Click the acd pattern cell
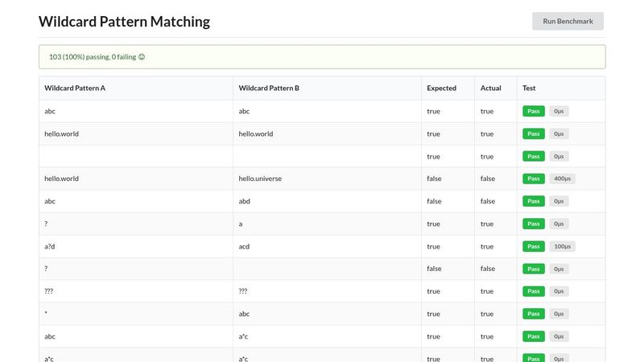Image resolution: width=644 pixels, height=362 pixels. click(327, 246)
